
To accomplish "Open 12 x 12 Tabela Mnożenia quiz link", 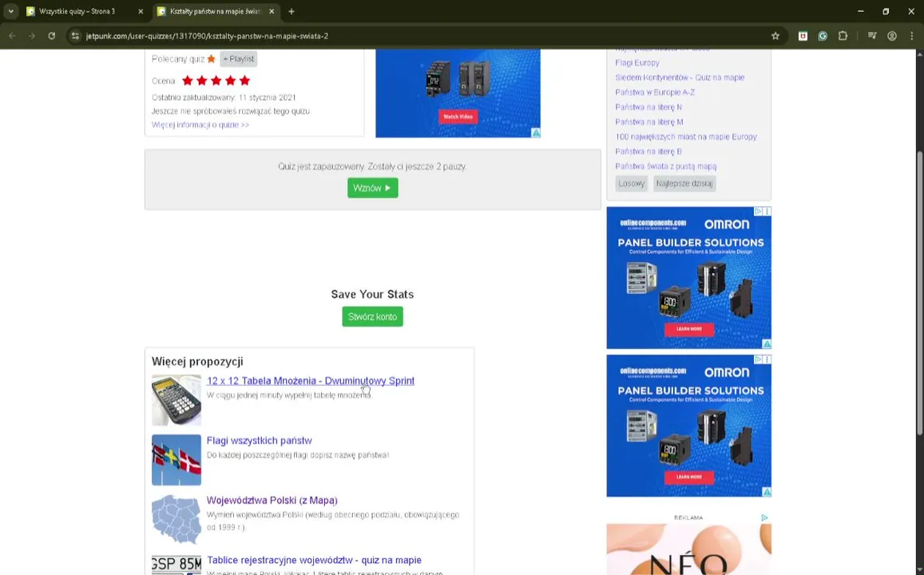I will pos(311,381).
